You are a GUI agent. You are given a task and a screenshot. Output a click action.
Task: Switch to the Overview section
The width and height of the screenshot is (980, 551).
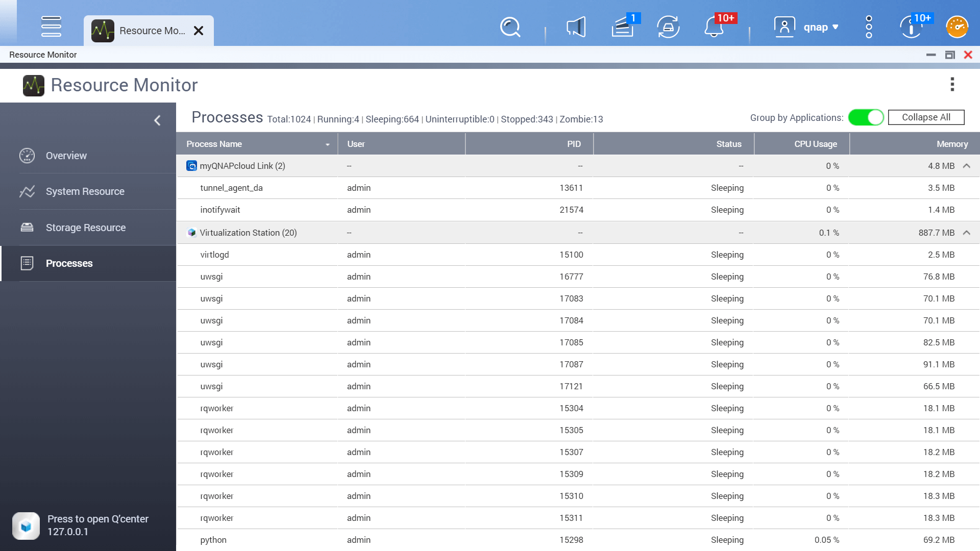(66, 156)
